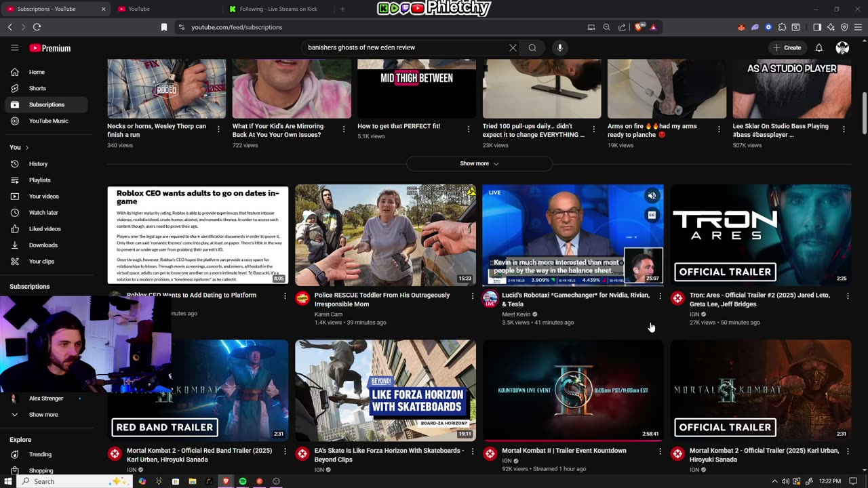Open Watch later in sidebar
868x488 pixels.
[46, 212]
